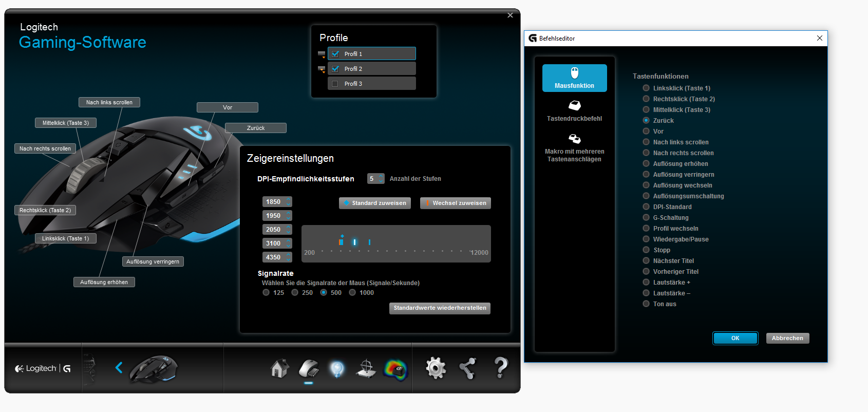Choose Ton aus function option

(x=646, y=304)
